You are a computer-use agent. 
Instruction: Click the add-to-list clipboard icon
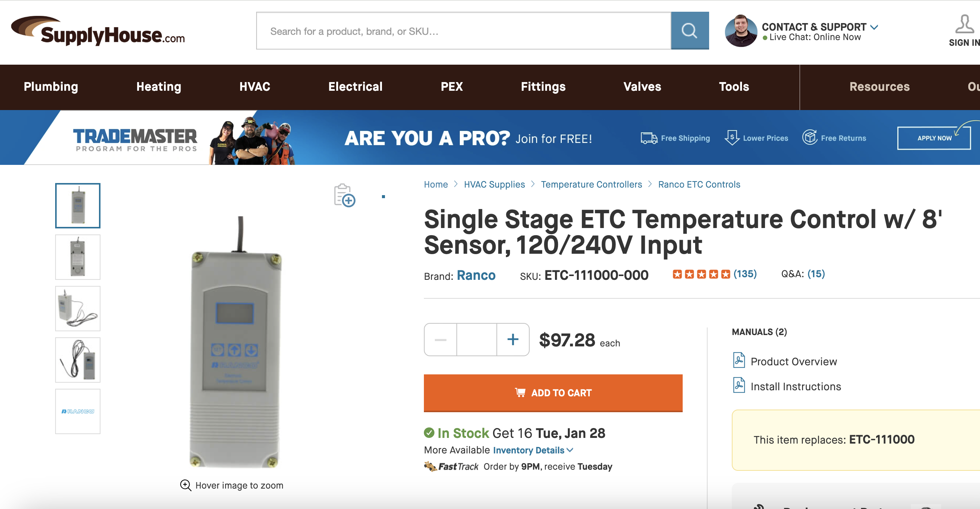pos(344,195)
